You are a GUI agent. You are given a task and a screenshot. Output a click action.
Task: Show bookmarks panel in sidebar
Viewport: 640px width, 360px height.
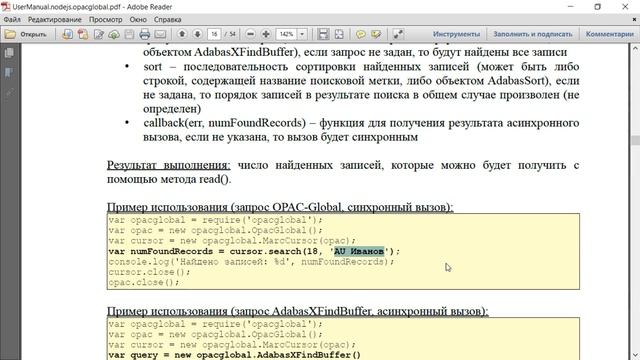click(x=9, y=73)
